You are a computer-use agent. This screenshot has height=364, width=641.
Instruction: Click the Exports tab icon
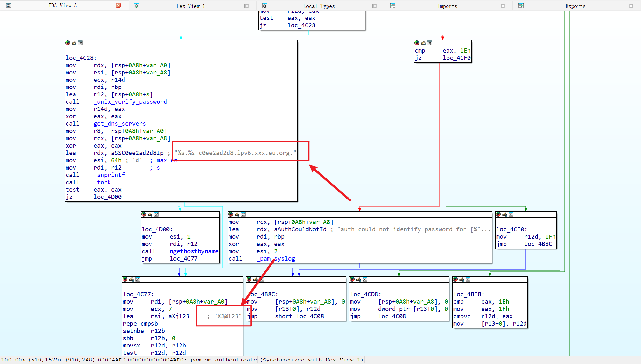pyautogui.click(x=521, y=6)
